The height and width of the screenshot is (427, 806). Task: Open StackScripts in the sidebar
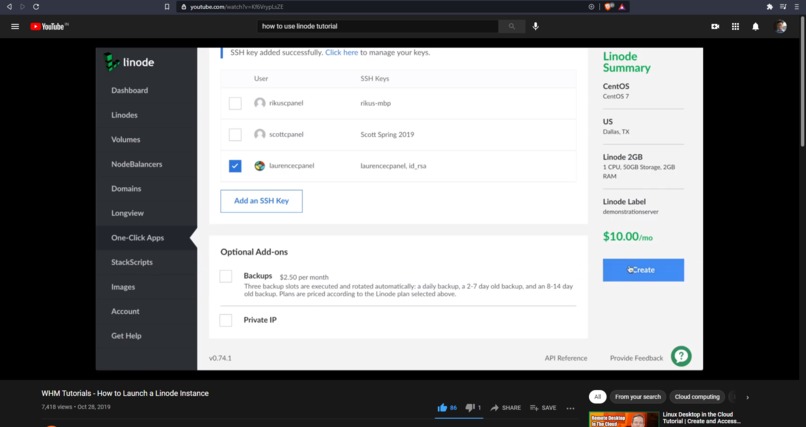click(132, 262)
